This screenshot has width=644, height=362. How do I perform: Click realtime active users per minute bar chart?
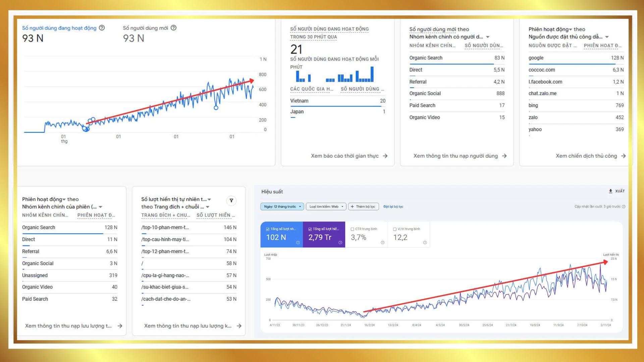click(335, 74)
